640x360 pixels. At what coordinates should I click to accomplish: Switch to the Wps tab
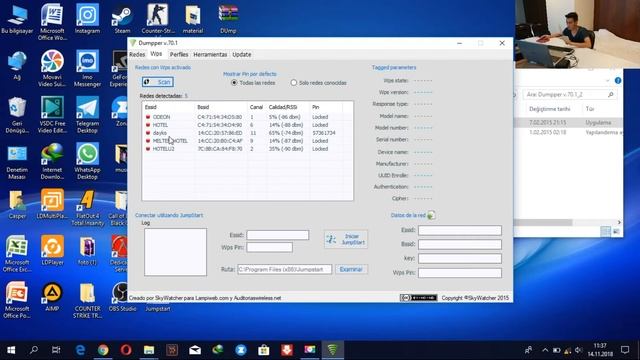(156, 54)
